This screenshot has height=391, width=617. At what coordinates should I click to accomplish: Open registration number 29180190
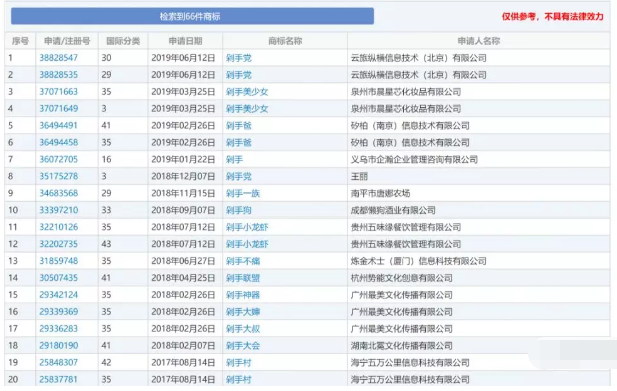coord(58,345)
